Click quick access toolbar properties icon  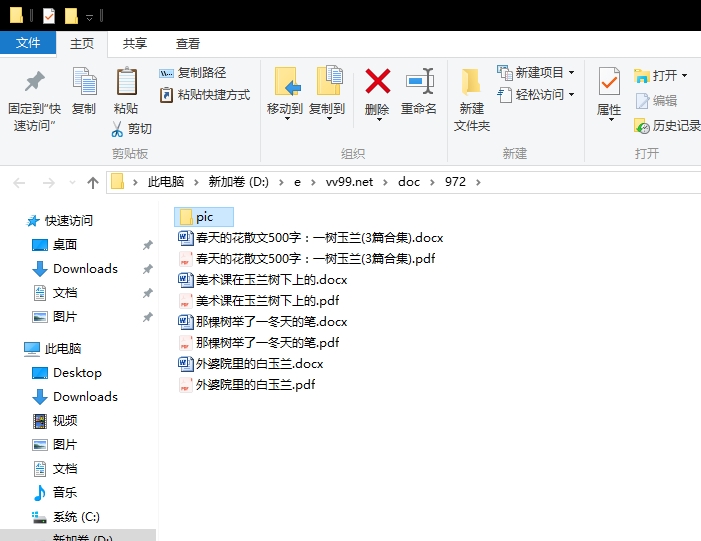(x=49, y=16)
